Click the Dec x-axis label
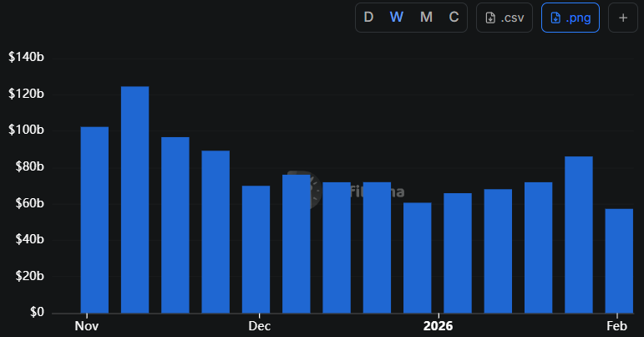This screenshot has height=337, width=644. click(259, 325)
